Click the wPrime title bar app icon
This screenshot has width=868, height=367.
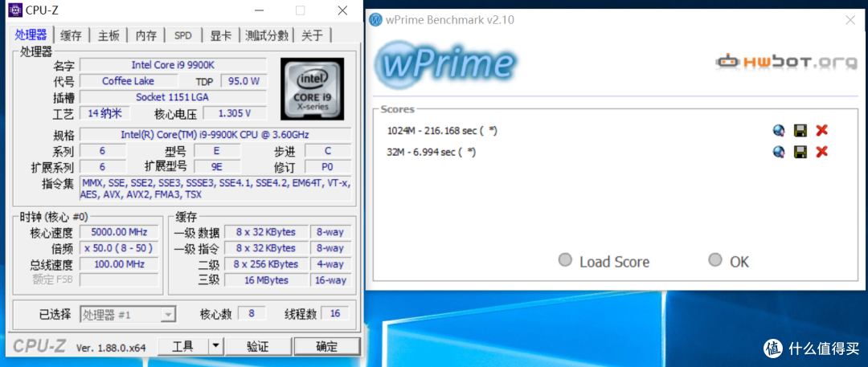pyautogui.click(x=376, y=21)
